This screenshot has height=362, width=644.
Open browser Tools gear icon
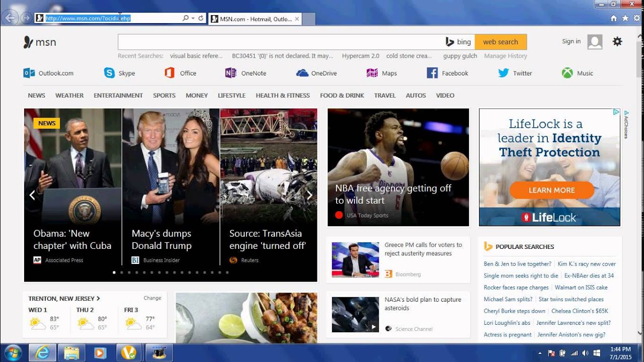click(x=636, y=18)
